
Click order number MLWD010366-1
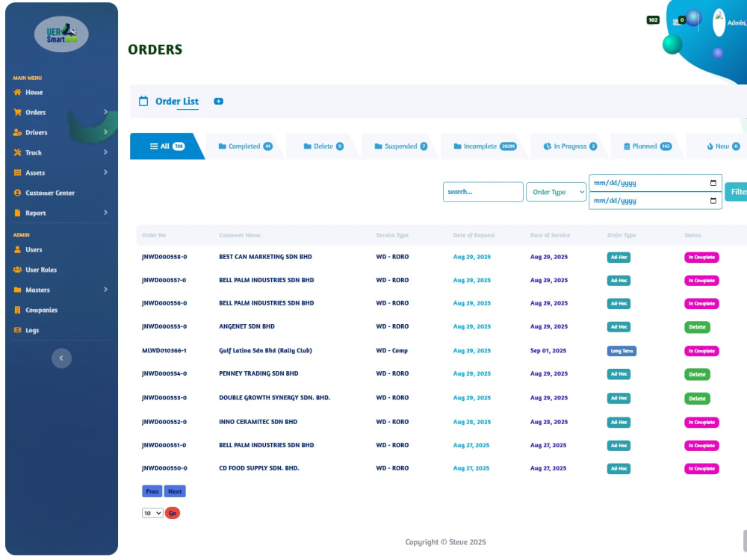(x=164, y=350)
